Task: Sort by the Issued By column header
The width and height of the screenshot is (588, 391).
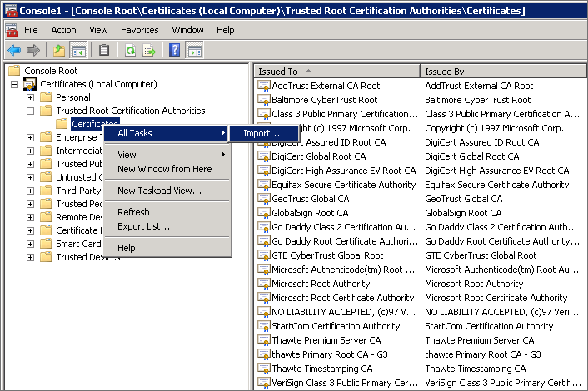Action: (x=503, y=72)
